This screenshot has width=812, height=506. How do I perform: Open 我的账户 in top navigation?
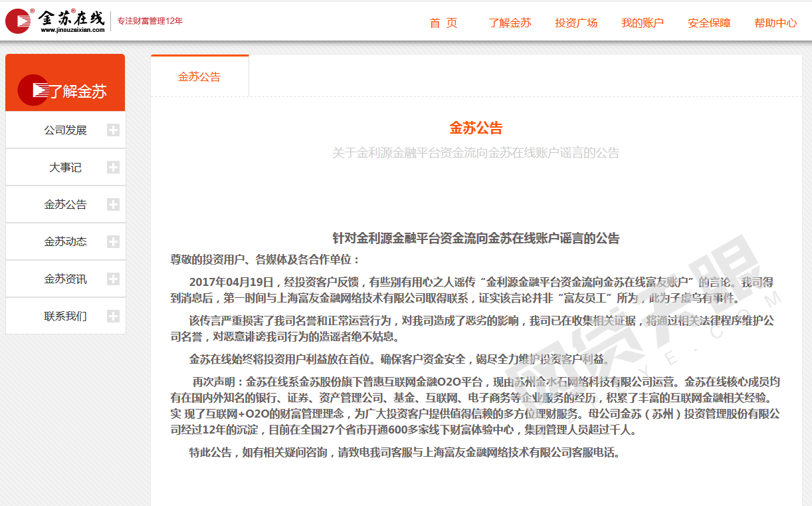click(643, 23)
